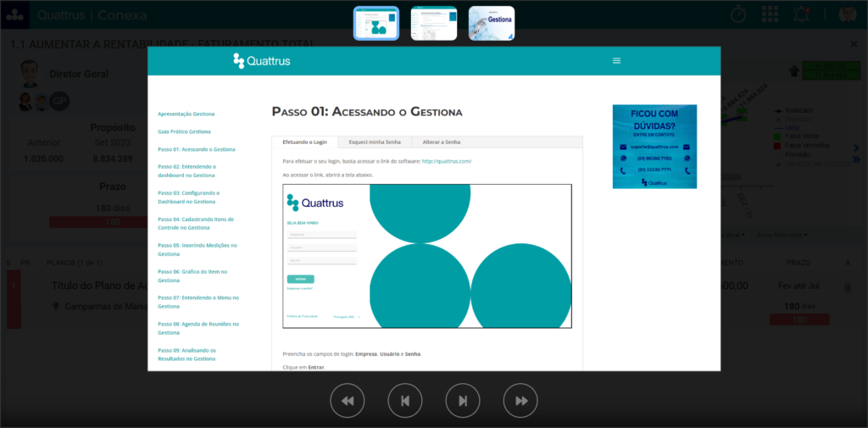Toggle the Projetado entry in the chart legend
Image resolution: width=868 pixels, height=428 pixels.
pyautogui.click(x=795, y=119)
